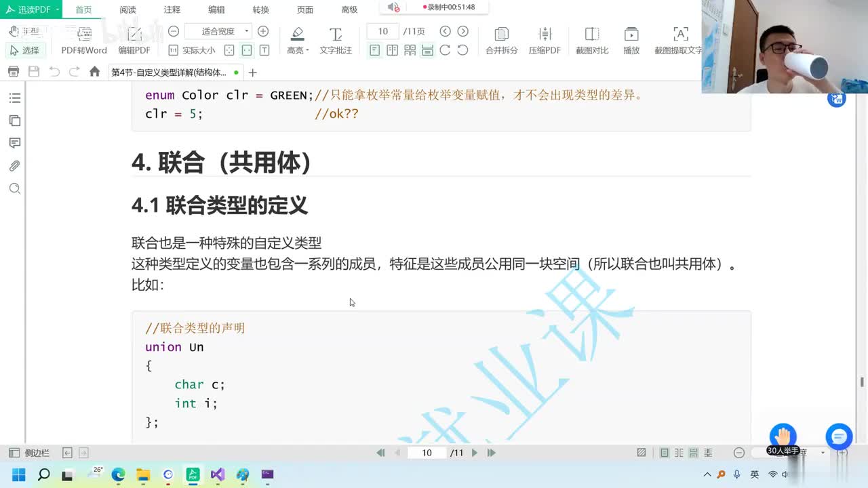Viewport: 868px width, 488px height.
Task: Switch to single page layout in toolbar
Action: tap(374, 50)
